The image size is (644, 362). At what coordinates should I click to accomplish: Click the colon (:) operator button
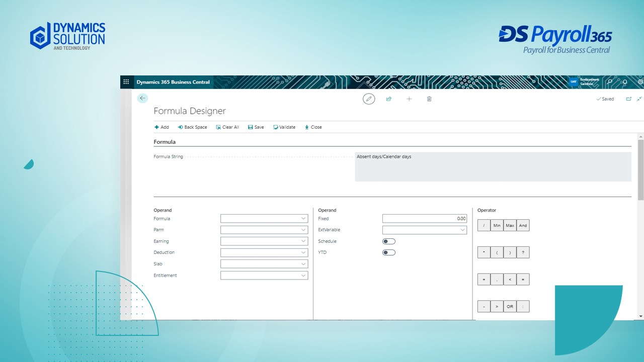click(x=523, y=306)
